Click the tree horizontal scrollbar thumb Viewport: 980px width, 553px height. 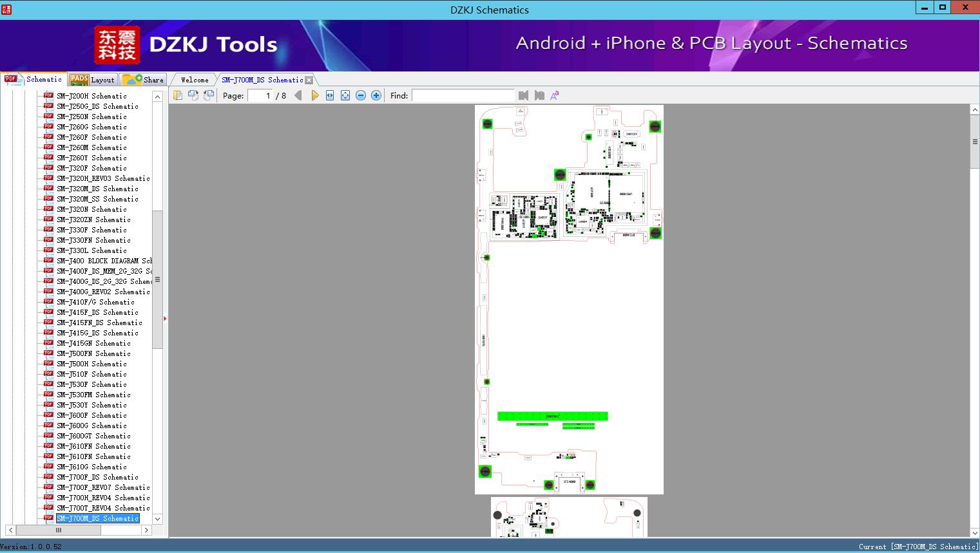pos(59,530)
